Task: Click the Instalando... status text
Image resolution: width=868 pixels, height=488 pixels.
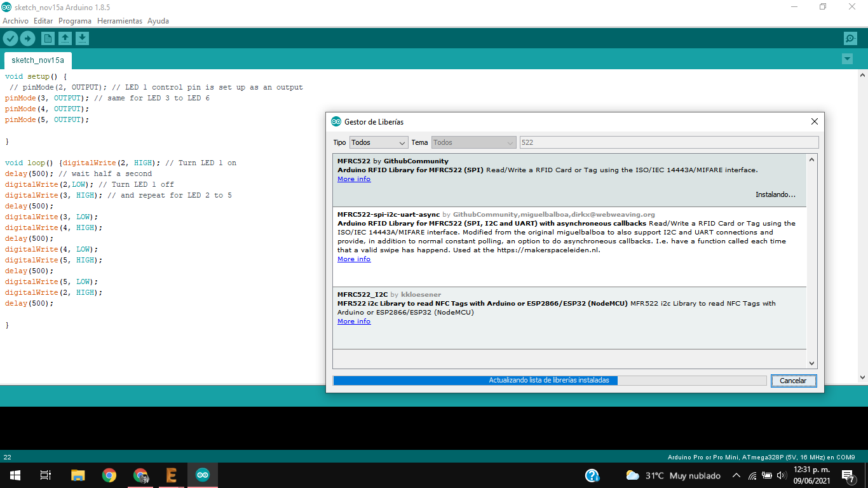Action: click(x=775, y=194)
